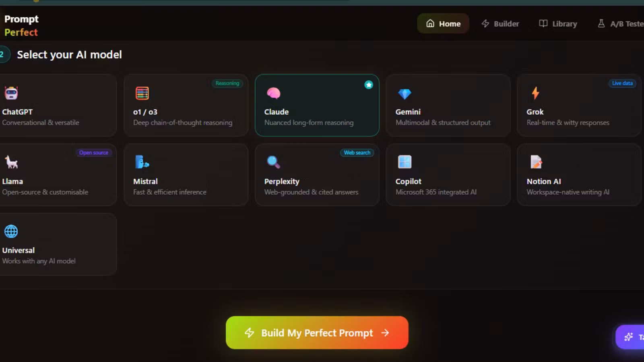The image size is (644, 362).
Task: Click the Live data badge on Grok
Action: coord(622,83)
